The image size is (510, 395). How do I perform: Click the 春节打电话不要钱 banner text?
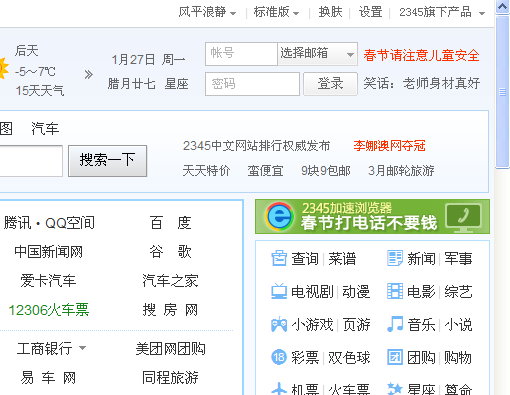[369, 223]
